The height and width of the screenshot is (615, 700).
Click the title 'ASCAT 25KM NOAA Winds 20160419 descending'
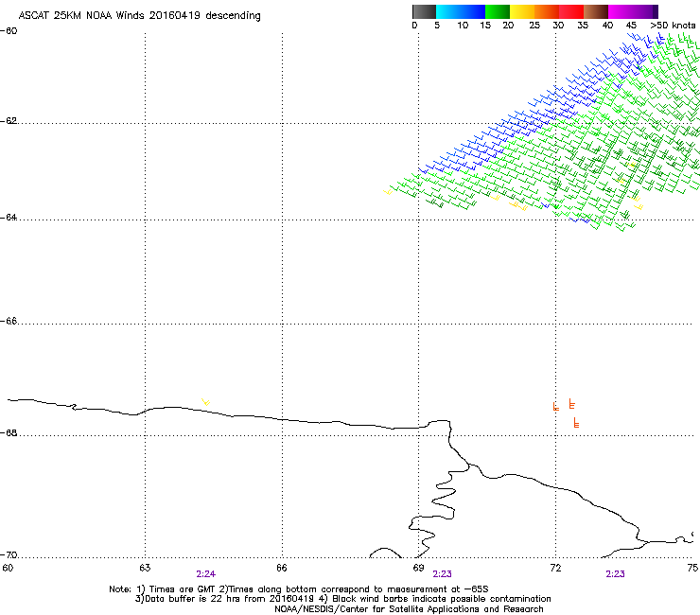[139, 16]
